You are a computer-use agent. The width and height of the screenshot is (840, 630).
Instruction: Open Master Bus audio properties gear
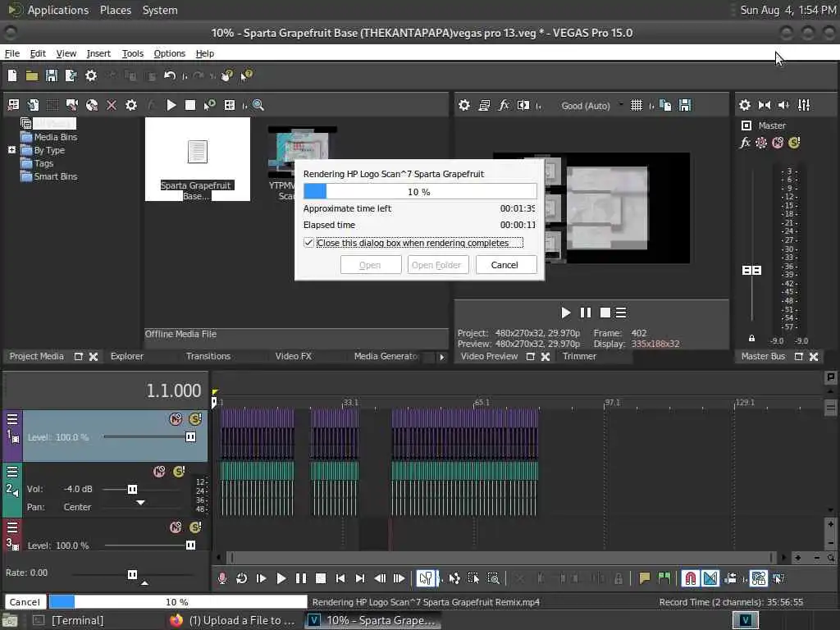745,105
